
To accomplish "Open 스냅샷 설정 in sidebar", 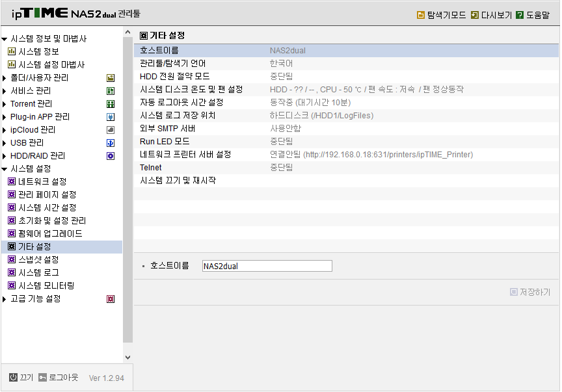I will point(38,260).
